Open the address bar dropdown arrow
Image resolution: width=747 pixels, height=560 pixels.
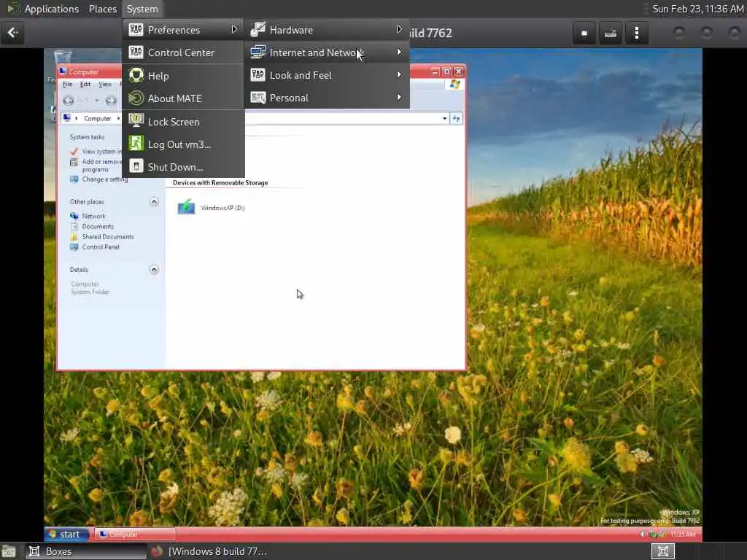tap(444, 118)
